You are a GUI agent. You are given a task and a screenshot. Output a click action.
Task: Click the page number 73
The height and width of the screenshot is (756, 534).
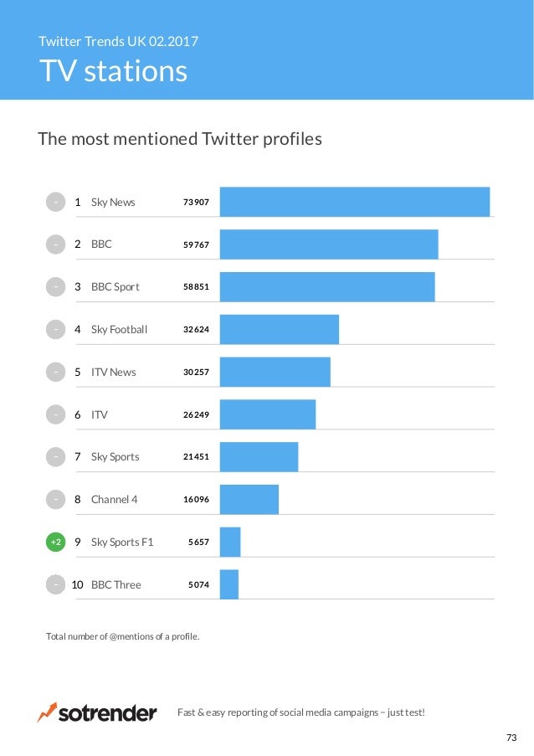[x=511, y=738]
